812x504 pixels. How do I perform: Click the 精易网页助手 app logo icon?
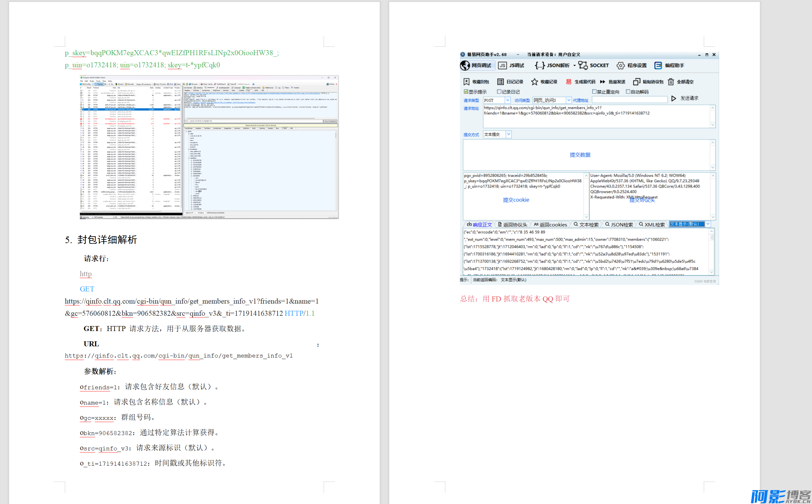462,54
